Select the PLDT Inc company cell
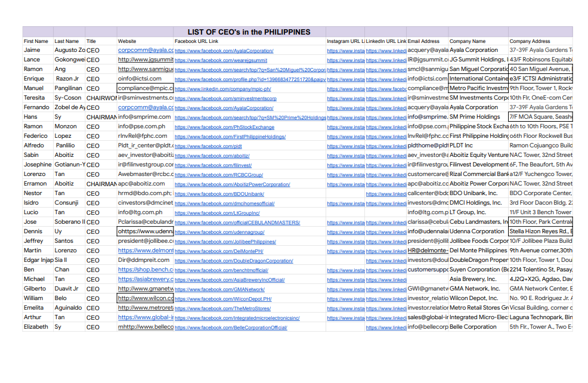This screenshot has width=588, height=383. click(478, 146)
